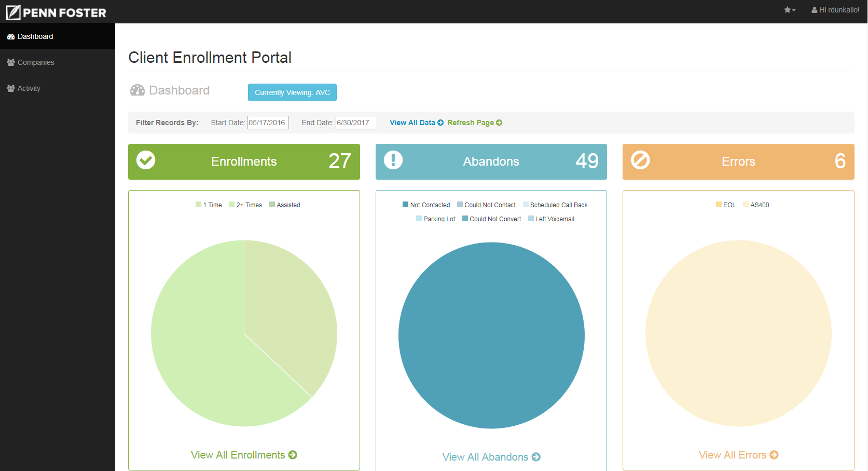
Task: Toggle the EOL legend item
Action: [726, 205]
